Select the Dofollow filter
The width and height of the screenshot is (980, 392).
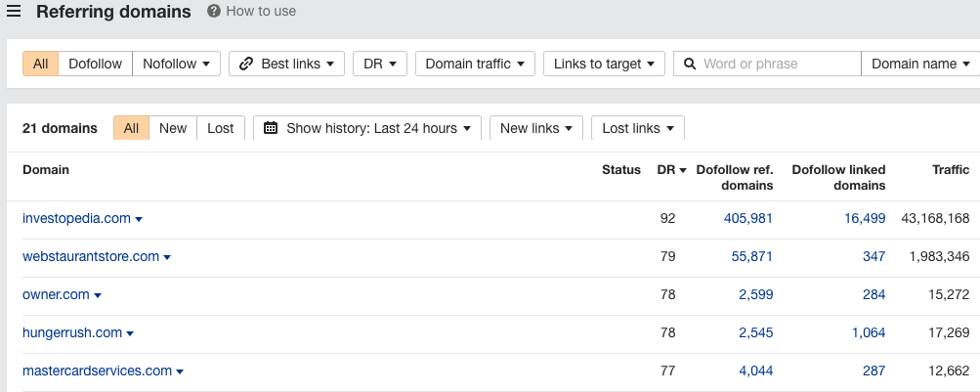pyautogui.click(x=95, y=64)
